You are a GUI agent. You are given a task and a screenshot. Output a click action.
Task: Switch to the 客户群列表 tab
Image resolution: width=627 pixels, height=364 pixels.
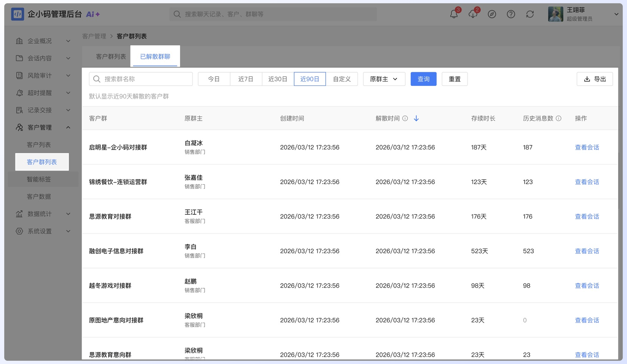(x=111, y=56)
